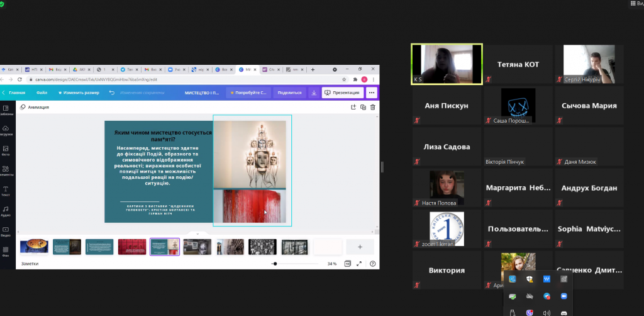Screen dimensions: 644x316
Task: Open a new browser tab with plus
Action: click(x=313, y=69)
